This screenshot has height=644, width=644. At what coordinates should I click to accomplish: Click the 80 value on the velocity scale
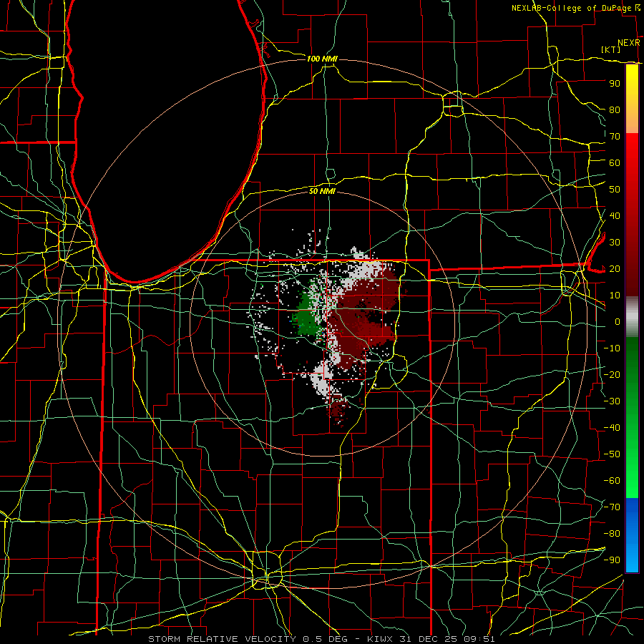(615, 110)
